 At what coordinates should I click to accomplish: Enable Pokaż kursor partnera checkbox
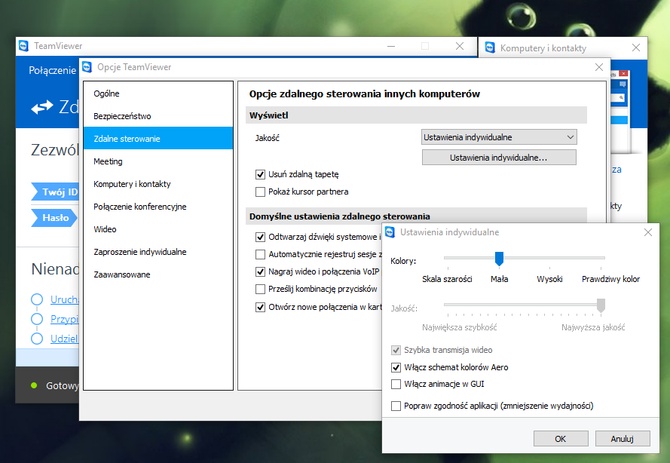(261, 191)
